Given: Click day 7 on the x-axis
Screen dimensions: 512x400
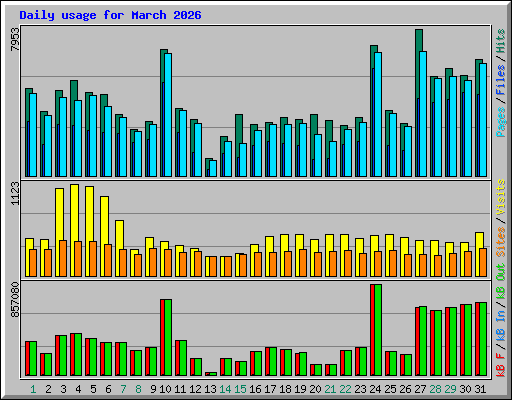Looking at the screenshot, I should point(123,389).
